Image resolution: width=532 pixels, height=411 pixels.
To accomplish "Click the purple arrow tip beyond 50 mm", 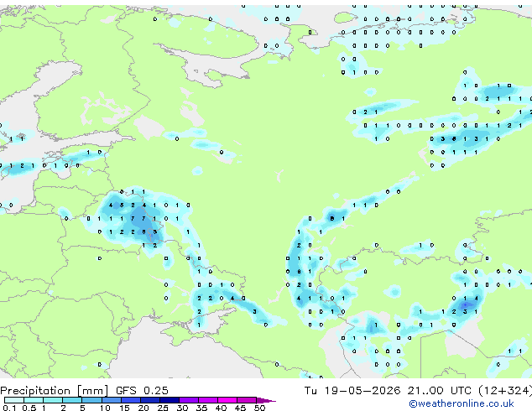I will point(266,400).
